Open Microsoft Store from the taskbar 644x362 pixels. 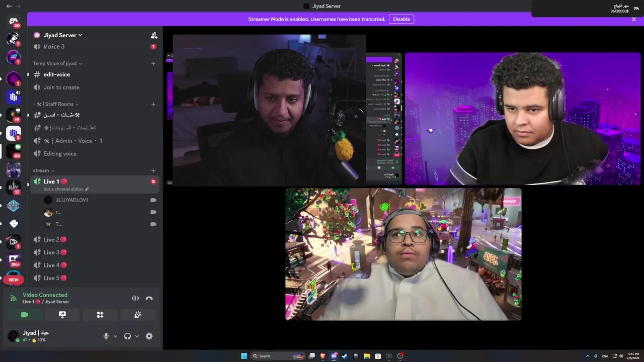[378, 356]
